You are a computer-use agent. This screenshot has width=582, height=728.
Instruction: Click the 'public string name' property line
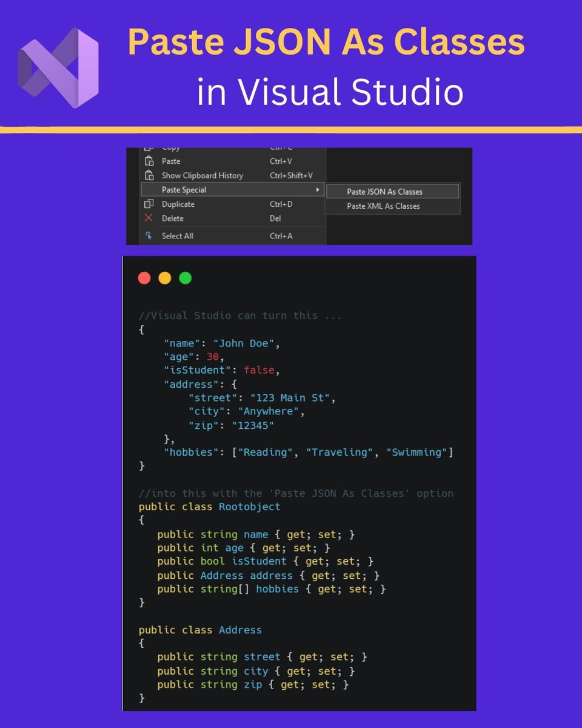(x=256, y=534)
